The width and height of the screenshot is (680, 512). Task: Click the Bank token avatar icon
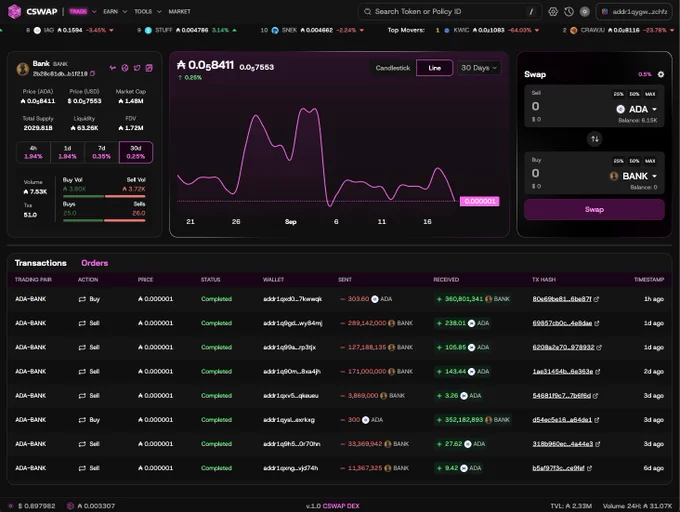tap(23, 68)
